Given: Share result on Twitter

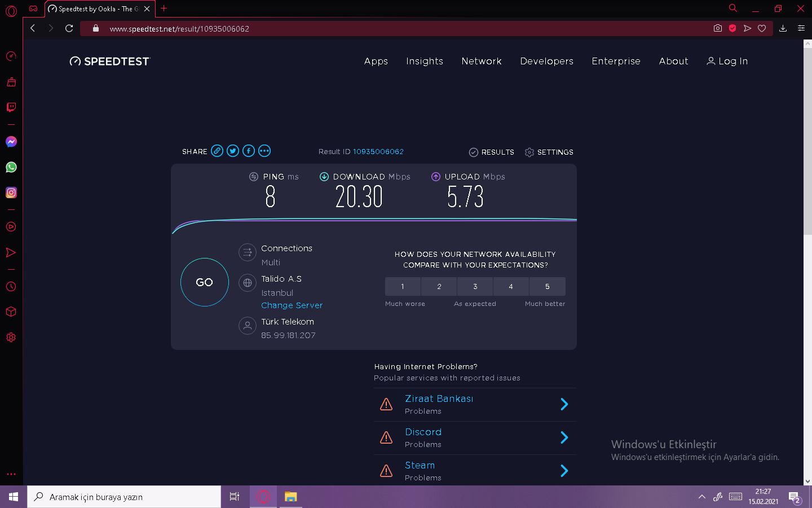Looking at the screenshot, I should (x=233, y=151).
